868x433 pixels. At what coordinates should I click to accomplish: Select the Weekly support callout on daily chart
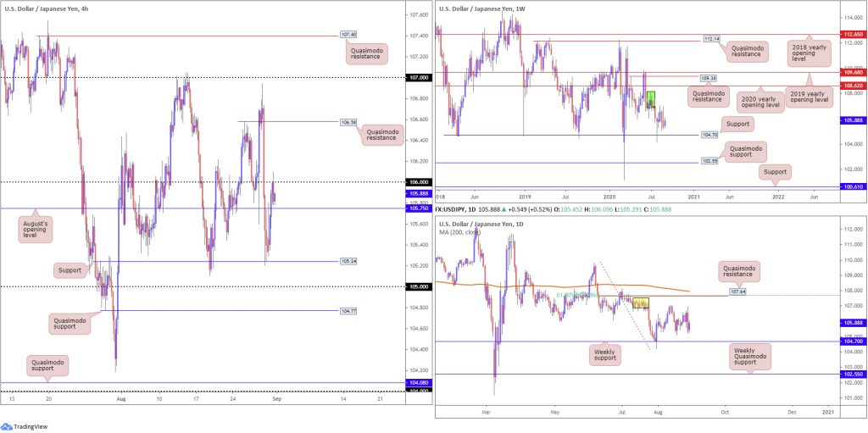(x=606, y=354)
